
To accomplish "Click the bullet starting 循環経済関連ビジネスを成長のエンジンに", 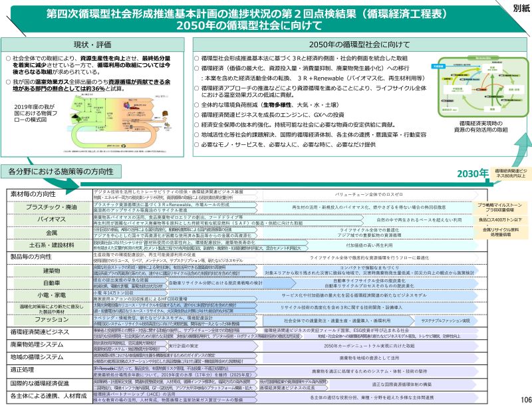I will point(269,114).
